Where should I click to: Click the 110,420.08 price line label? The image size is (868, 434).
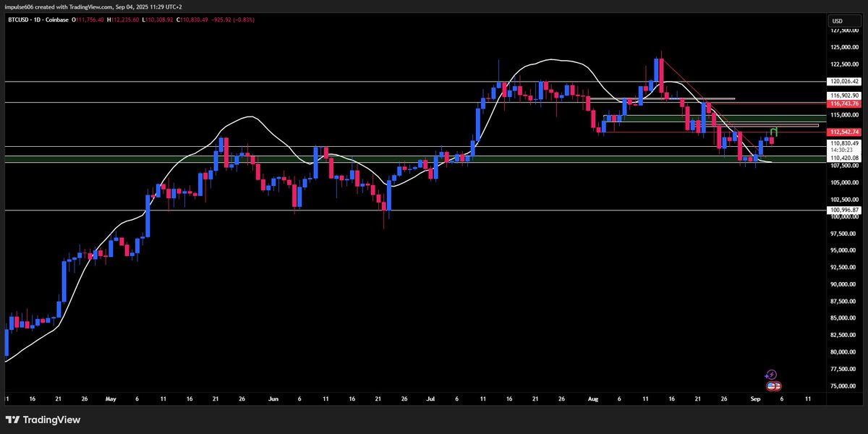843,158
